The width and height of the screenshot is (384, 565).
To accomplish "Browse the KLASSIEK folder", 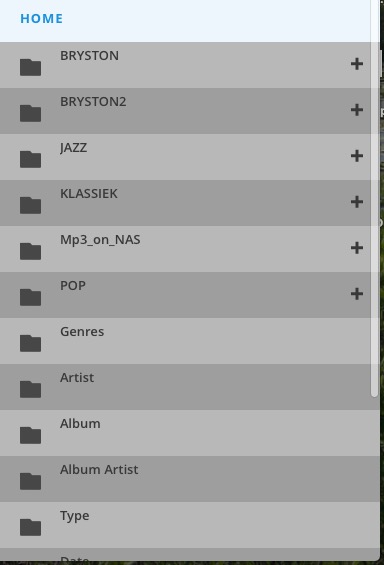I will pyautogui.click(x=185, y=203).
